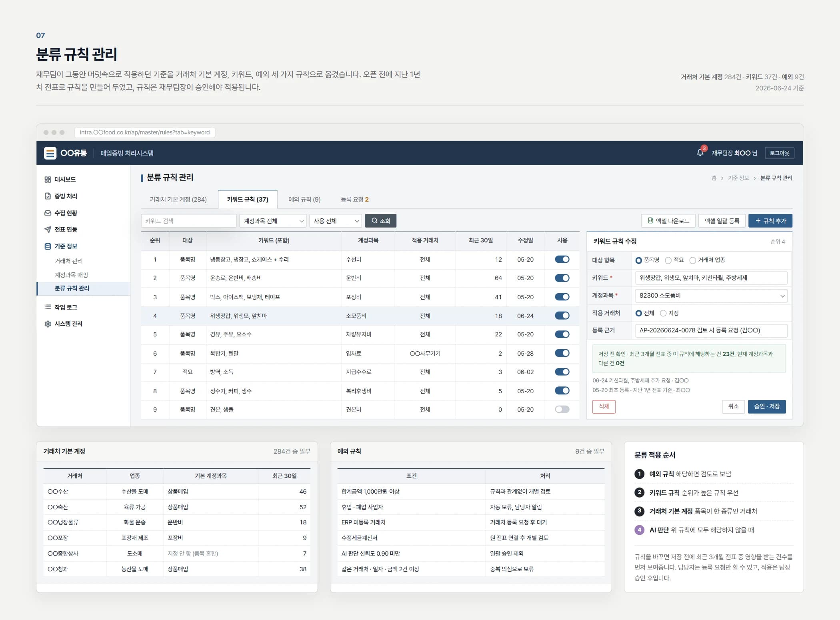Image resolution: width=840 pixels, height=620 pixels.
Task: Open 거래처 관리 submenu item
Action: (68, 261)
